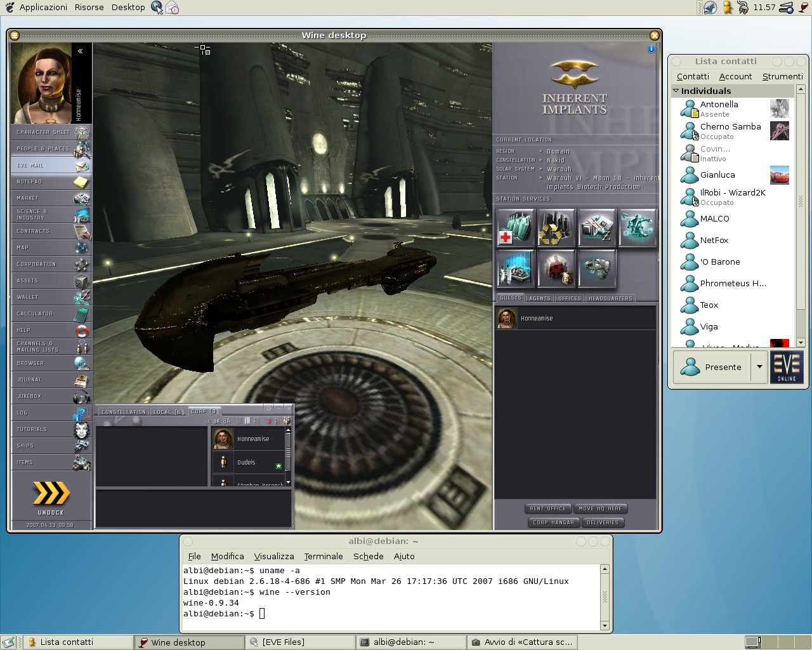The image size is (812, 650).
Task: Click the EVE Online buddy icon
Action: coord(787,368)
